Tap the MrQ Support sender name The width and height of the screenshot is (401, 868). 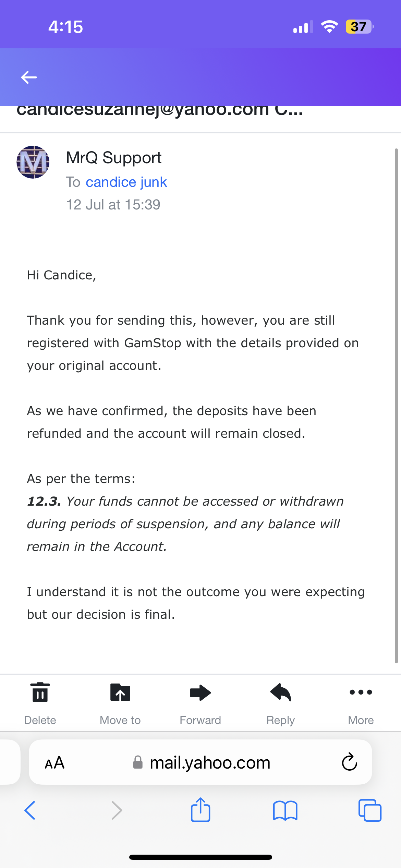pos(114,158)
